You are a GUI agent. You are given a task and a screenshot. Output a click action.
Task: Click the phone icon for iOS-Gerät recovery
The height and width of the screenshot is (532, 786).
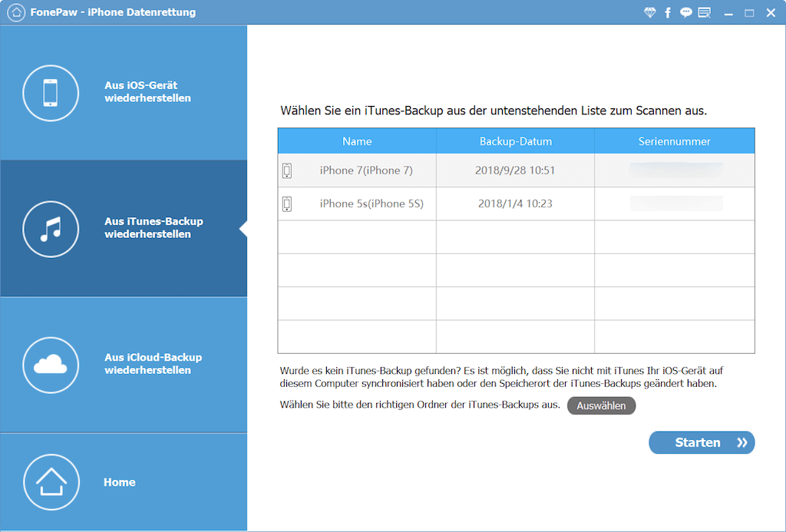pyautogui.click(x=51, y=93)
